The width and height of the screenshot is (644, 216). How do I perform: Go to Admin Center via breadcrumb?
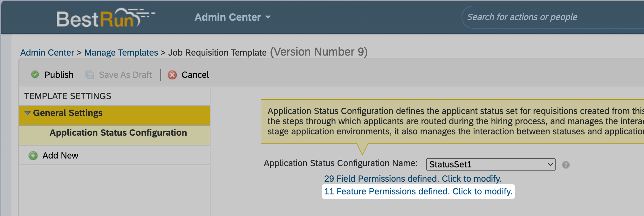[x=47, y=53]
